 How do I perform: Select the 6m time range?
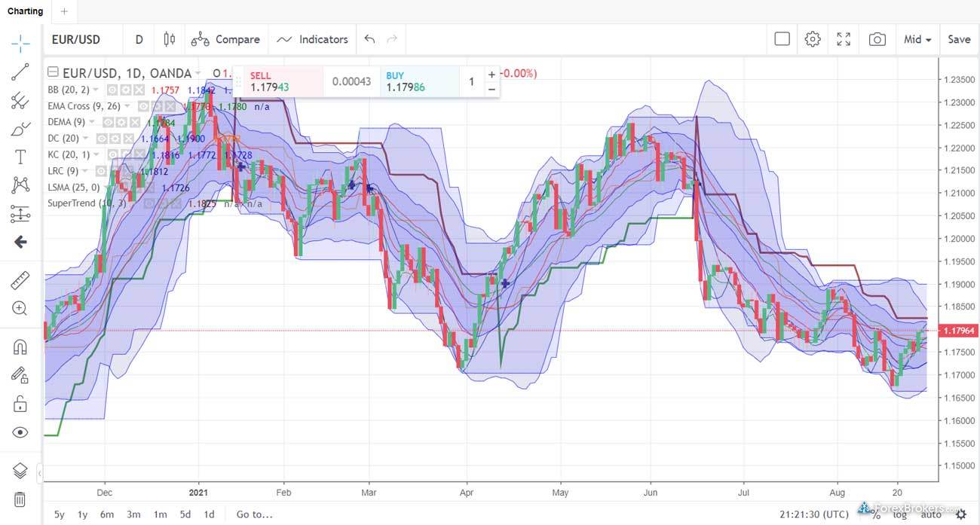coord(107,514)
